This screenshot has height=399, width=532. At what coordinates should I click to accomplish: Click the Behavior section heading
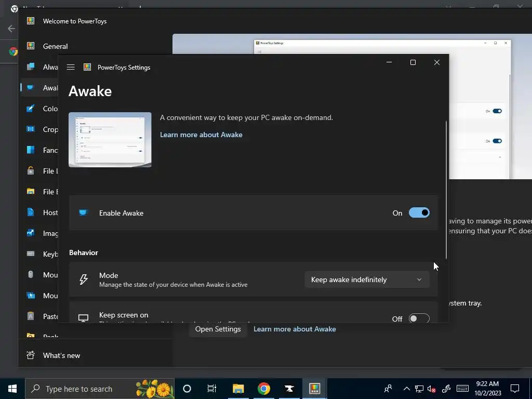point(84,252)
